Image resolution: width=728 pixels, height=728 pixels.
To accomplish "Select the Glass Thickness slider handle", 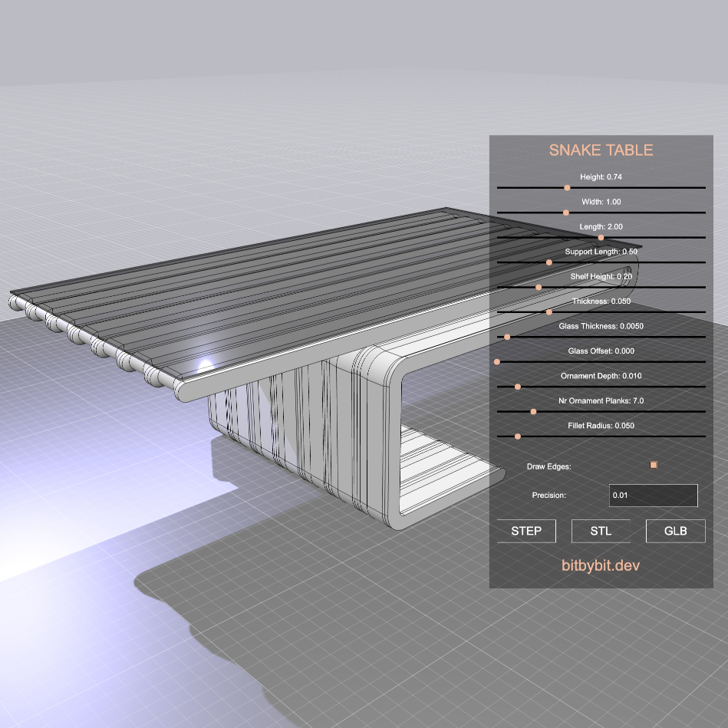I will click(x=508, y=337).
